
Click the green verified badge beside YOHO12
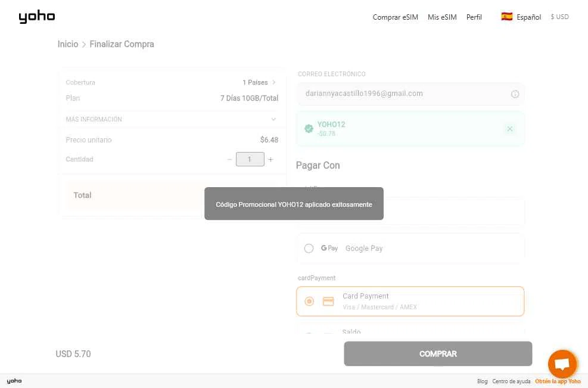tap(309, 129)
